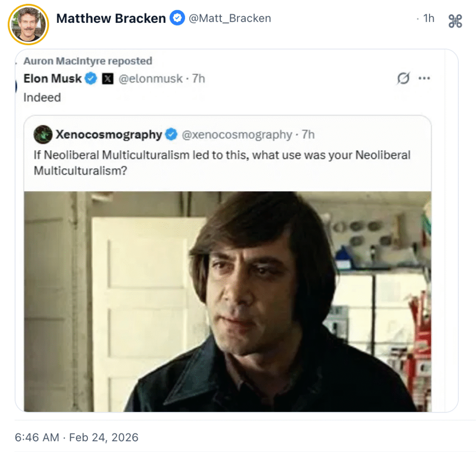Open the Elon Musk display name
This screenshot has width=476, height=452.
point(53,79)
